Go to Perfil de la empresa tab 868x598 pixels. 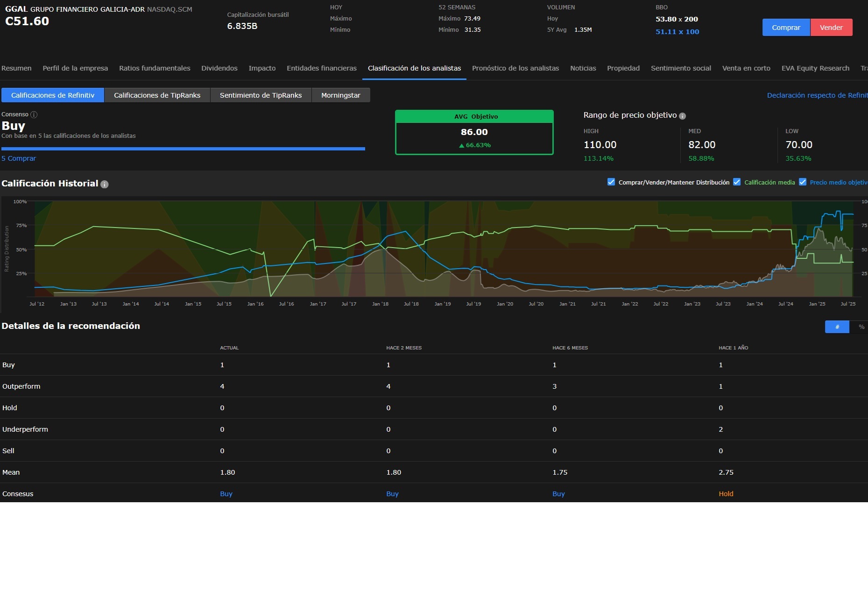click(x=75, y=68)
